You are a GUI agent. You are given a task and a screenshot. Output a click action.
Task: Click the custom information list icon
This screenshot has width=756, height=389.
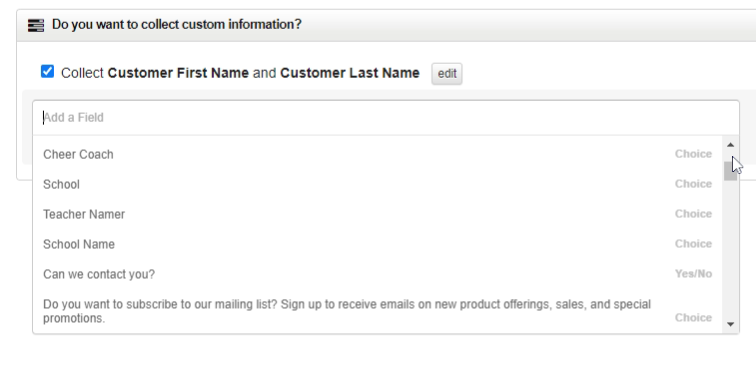[x=36, y=25]
